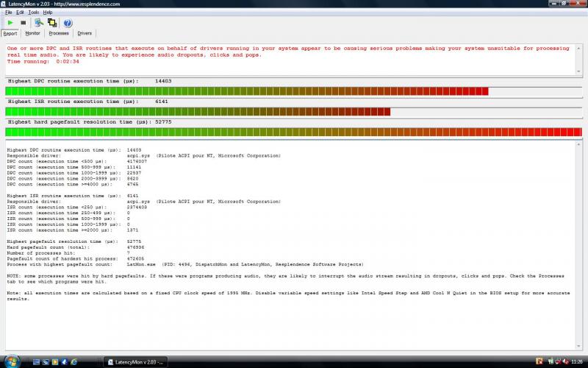Click the network tray icon with red X
Screen dimensions: 588x368
click(x=559, y=361)
